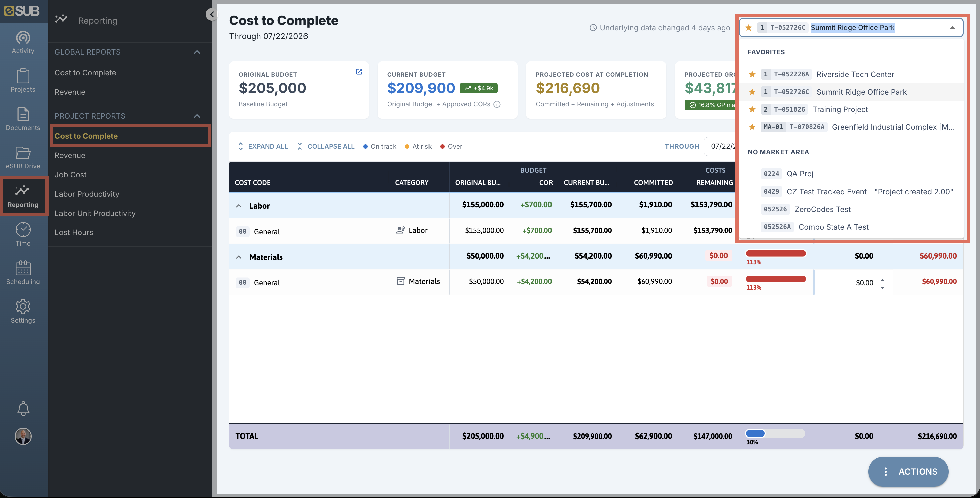This screenshot has height=498, width=980.
Task: Collapse the Global Reports section chevron
Action: point(197,52)
